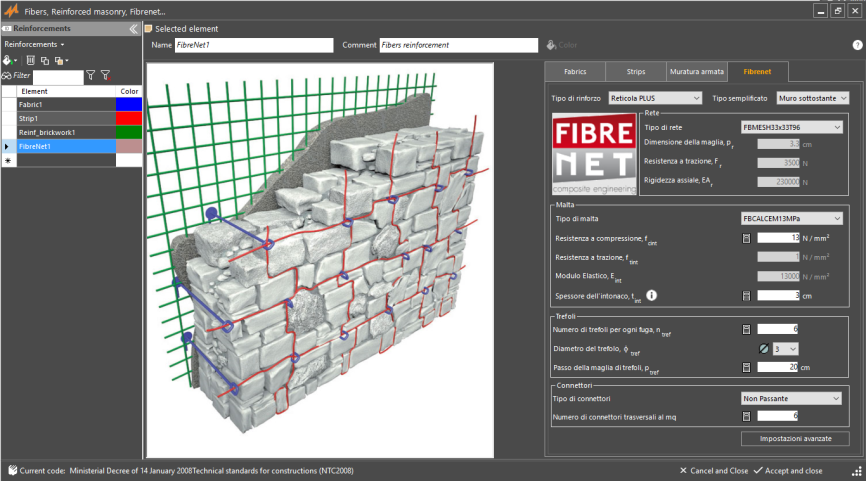
Task: Click the trash delete icon
Action: (x=31, y=60)
